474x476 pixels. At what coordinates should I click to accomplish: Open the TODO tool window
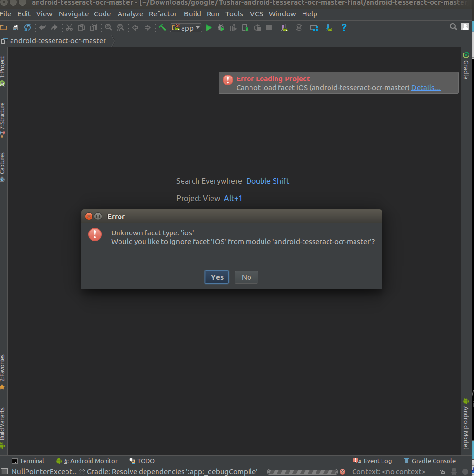(x=142, y=461)
